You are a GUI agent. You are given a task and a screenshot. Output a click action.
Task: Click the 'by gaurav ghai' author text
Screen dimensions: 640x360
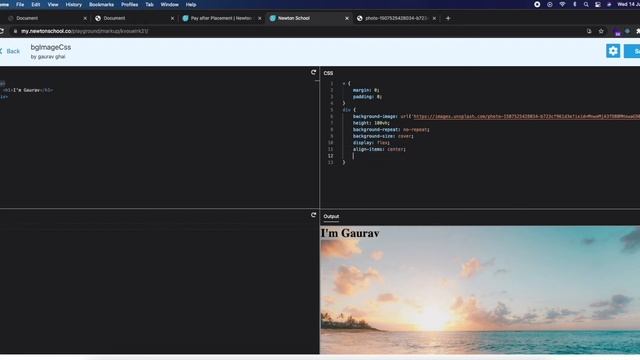48,57
